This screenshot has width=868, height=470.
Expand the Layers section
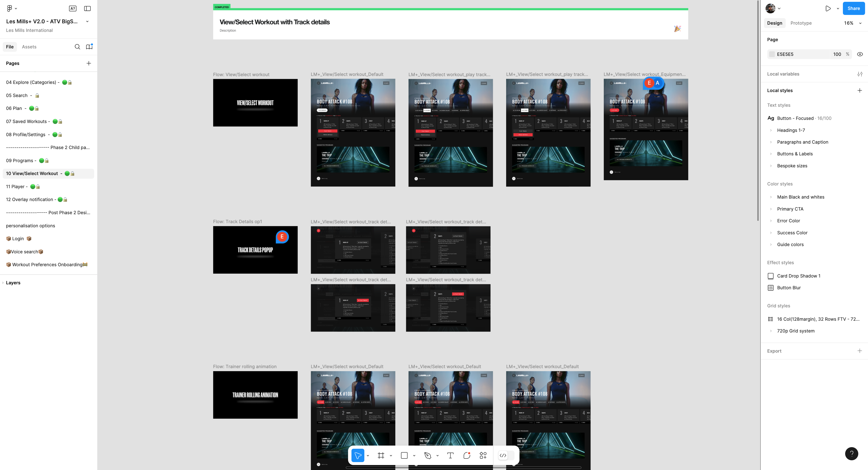(13, 283)
